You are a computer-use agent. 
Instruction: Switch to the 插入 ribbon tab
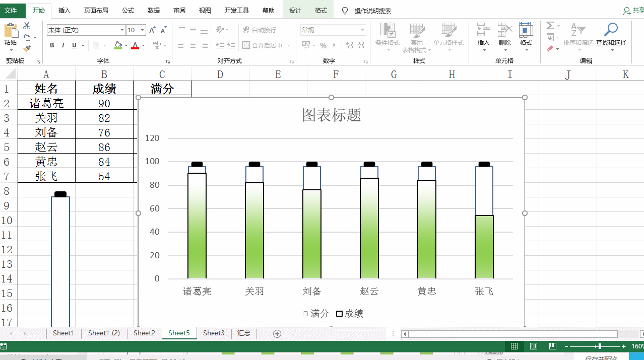tap(64, 10)
